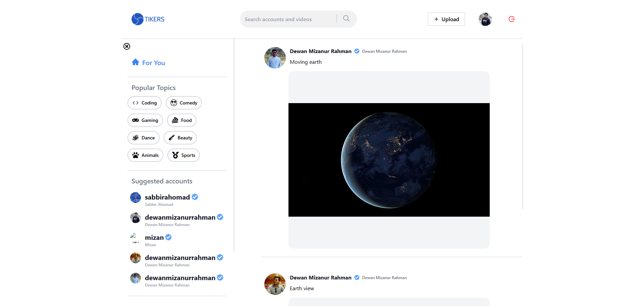The height and width of the screenshot is (306, 644).
Task: Select the Coding topic
Action: [145, 103]
